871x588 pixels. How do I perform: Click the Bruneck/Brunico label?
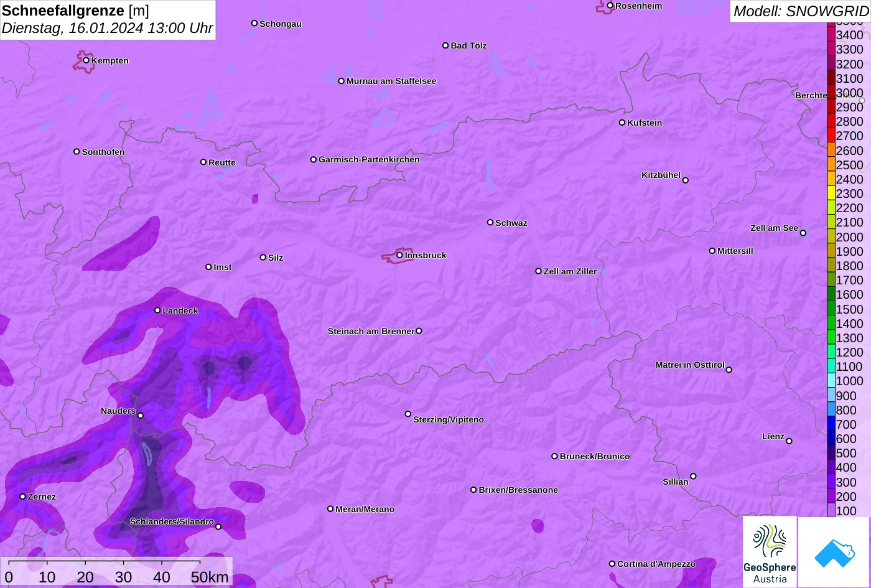595,456
